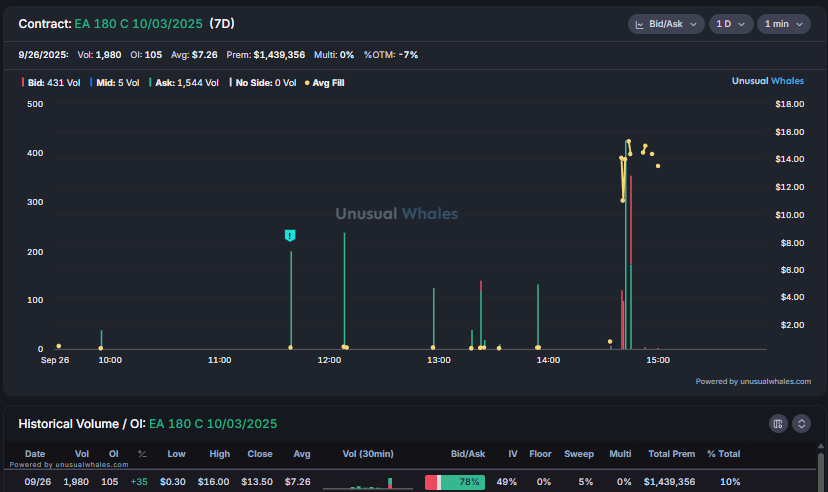Toggle the Mid 5 Vol legend item
This screenshot has width=828, height=492.
(115, 83)
